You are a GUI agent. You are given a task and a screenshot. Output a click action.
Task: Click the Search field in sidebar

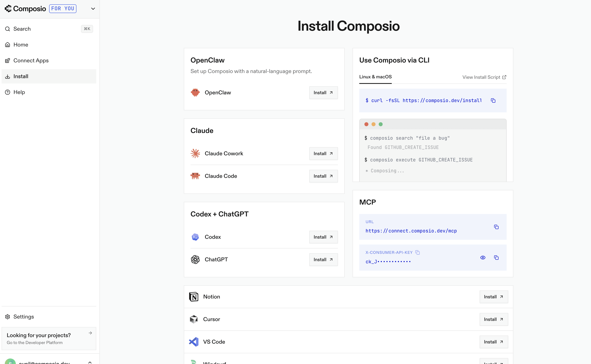tap(43, 29)
